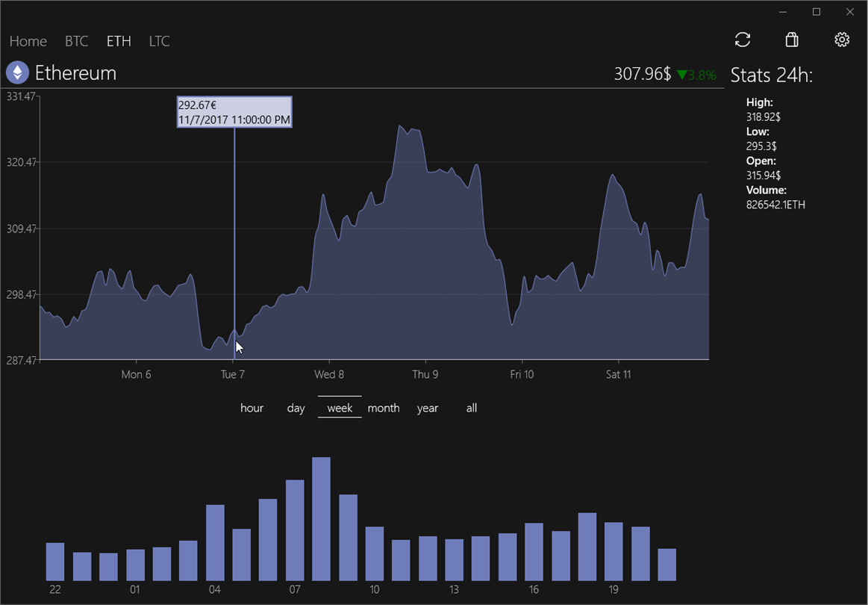
Task: Select the hour time range
Action: (252, 408)
